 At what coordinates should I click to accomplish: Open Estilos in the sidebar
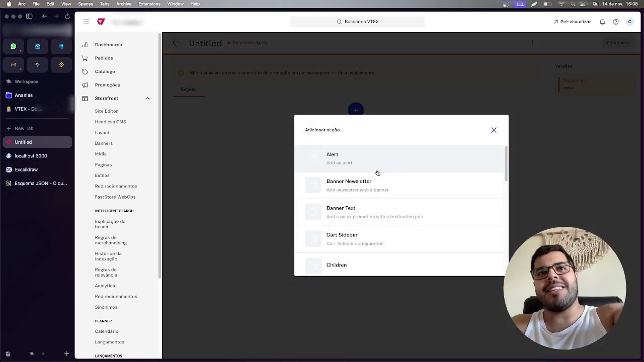(102, 175)
